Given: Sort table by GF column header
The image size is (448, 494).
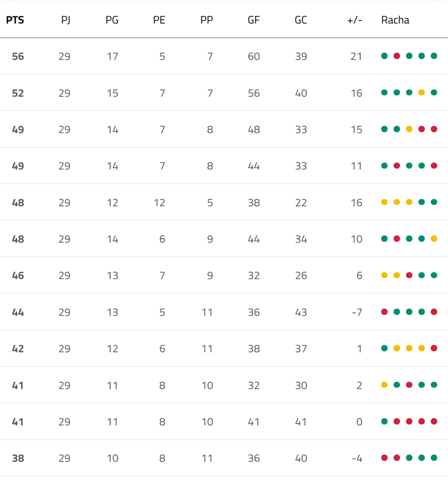Looking at the screenshot, I should click(x=254, y=20).
